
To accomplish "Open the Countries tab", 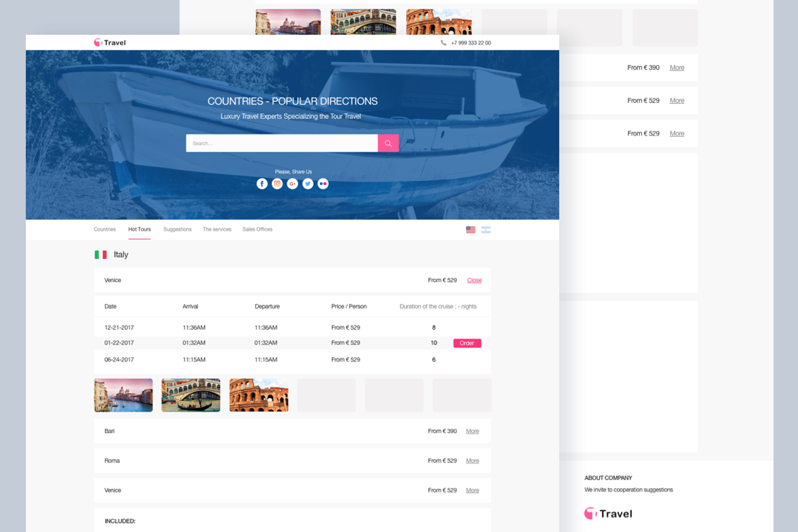I will coord(105,229).
